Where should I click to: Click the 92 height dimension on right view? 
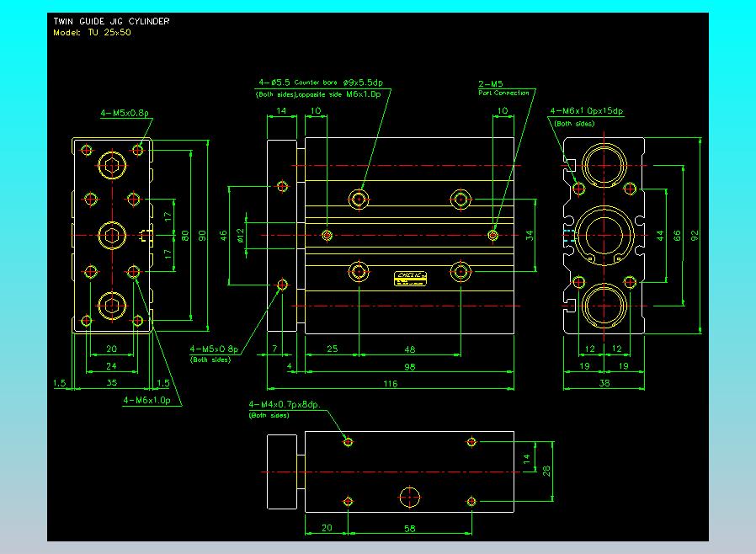coord(695,237)
